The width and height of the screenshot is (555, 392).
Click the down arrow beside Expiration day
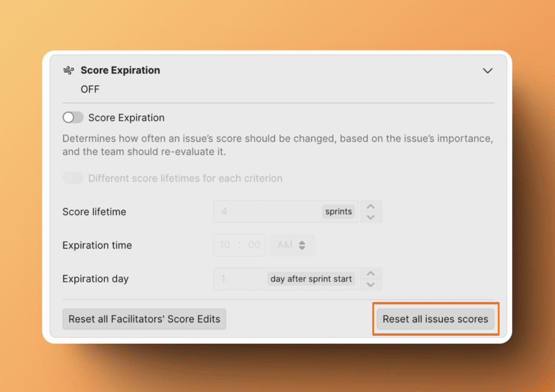click(x=371, y=284)
